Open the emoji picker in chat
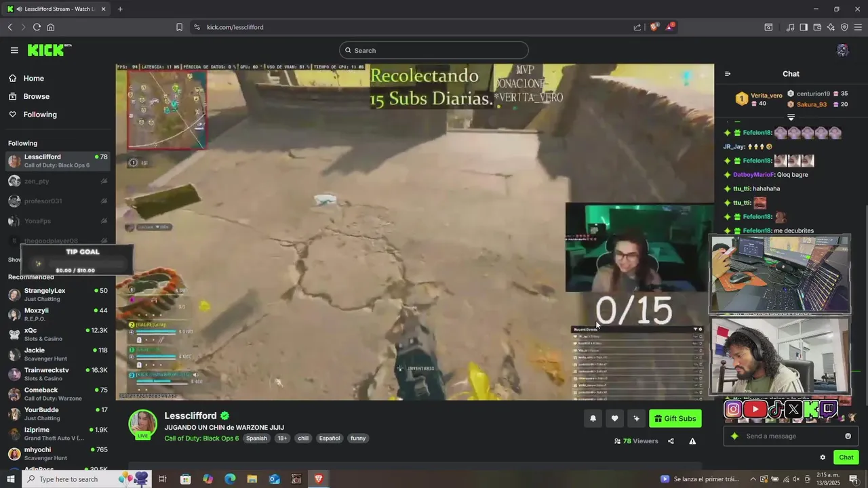 pos(848,436)
